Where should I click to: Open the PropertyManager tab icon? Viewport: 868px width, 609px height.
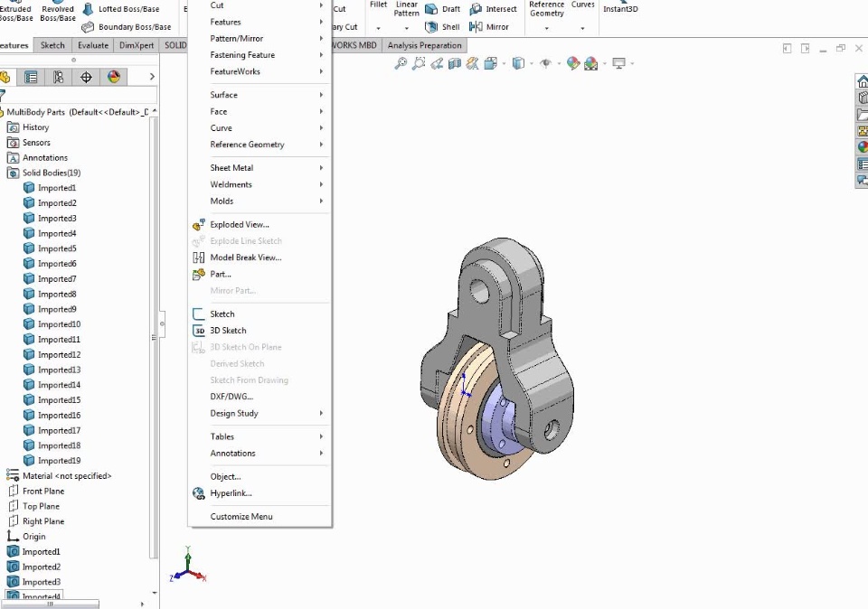(x=31, y=77)
